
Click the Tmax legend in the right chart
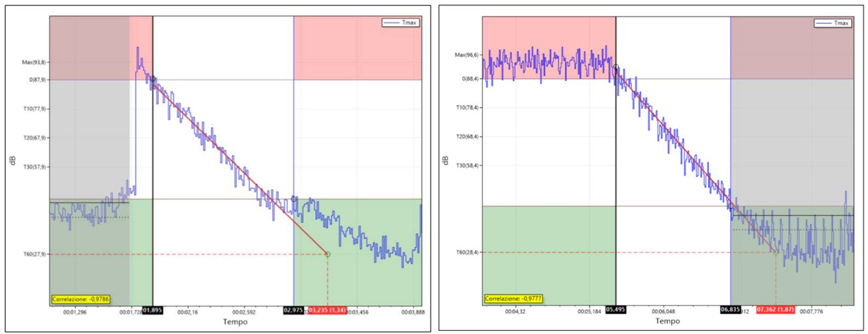pyautogui.click(x=833, y=23)
